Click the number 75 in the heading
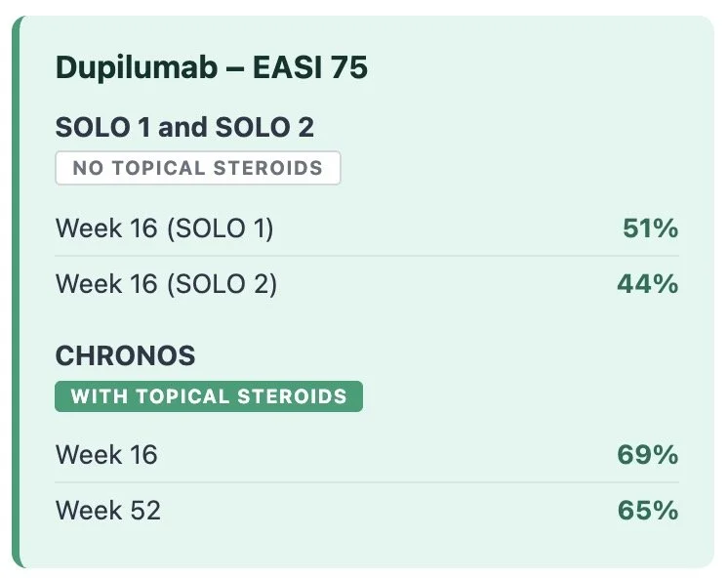 pos(349,67)
